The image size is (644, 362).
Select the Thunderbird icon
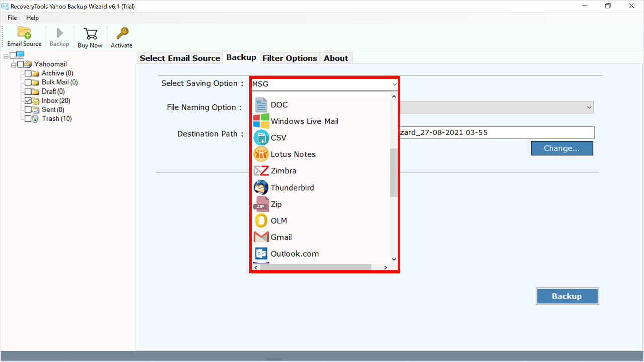tap(261, 188)
